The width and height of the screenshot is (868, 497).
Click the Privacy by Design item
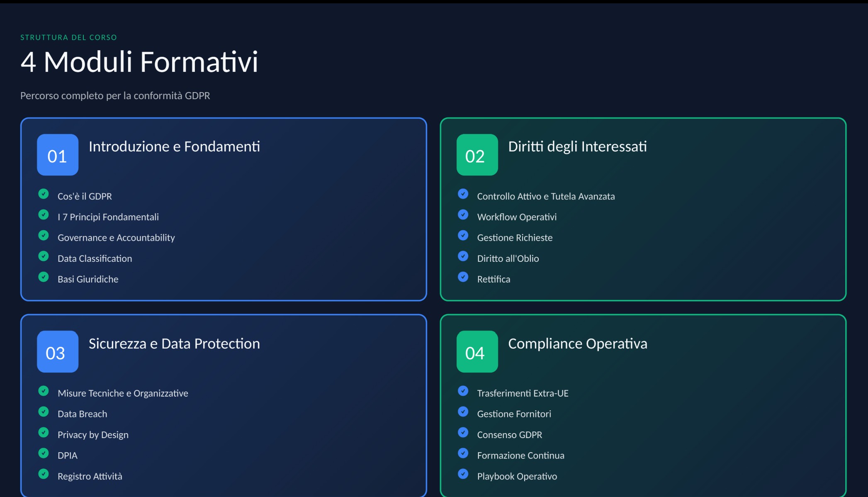[93, 435]
